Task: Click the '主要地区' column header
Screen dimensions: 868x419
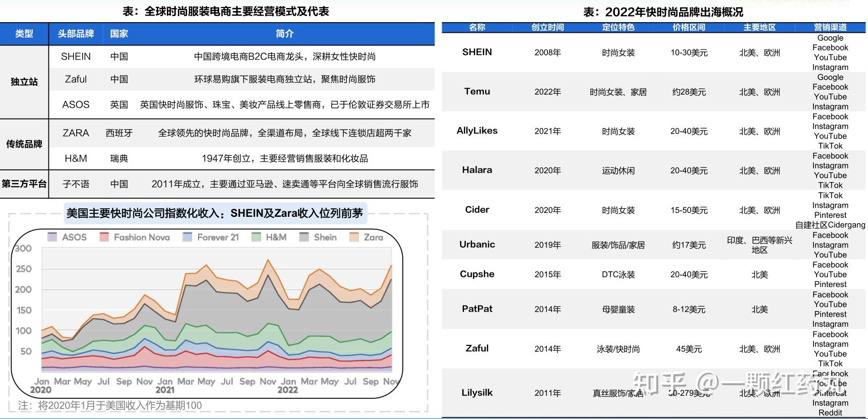Action: (760, 27)
